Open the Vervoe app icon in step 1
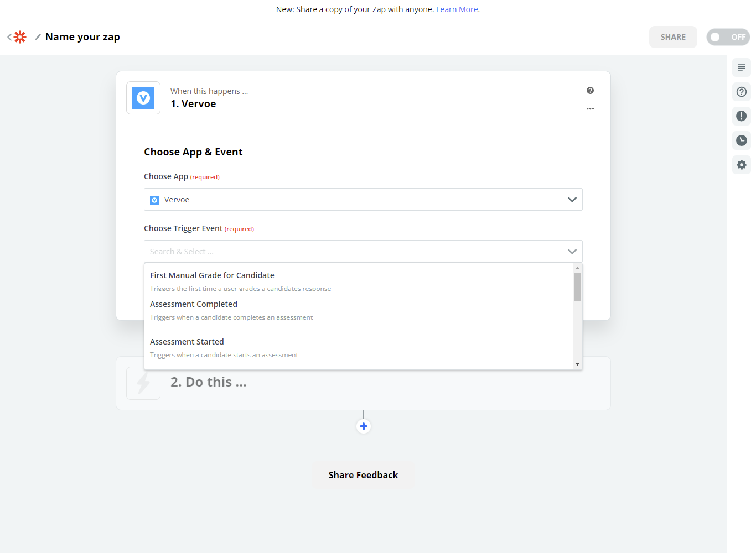Screen dimensions: 756x553 [x=143, y=98]
